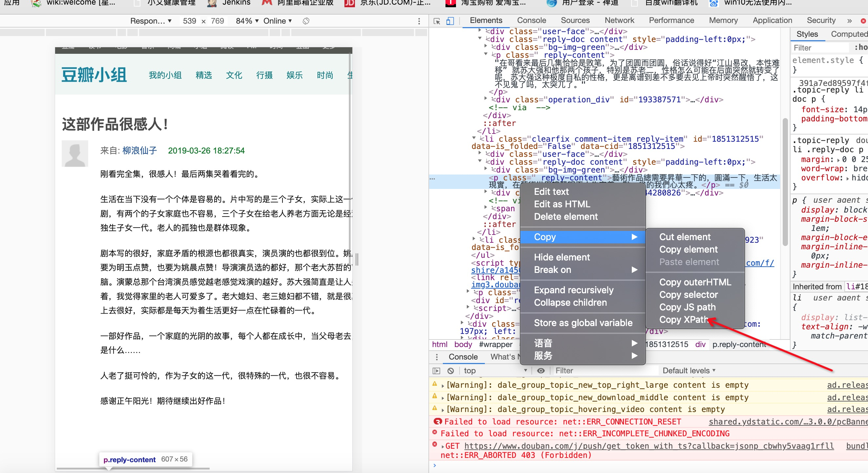Clear the console with the block icon
Screen dimensions: 868x473
tap(450, 371)
